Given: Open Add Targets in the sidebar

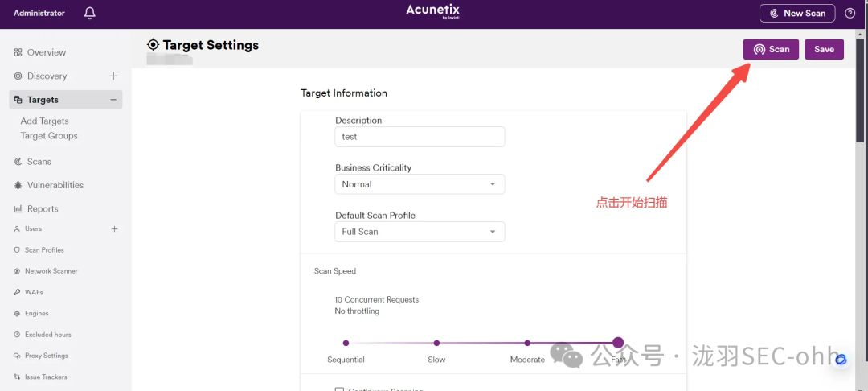Looking at the screenshot, I should (x=45, y=121).
